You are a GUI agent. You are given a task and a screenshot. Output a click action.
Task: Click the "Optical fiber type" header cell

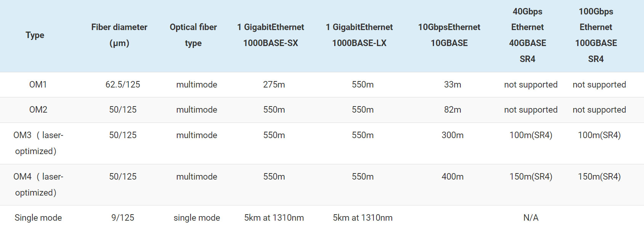[x=193, y=35]
